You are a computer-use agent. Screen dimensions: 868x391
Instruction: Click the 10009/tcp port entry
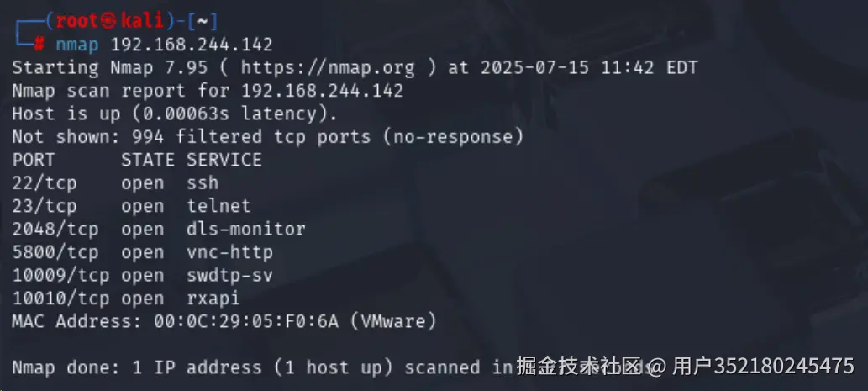coord(60,275)
